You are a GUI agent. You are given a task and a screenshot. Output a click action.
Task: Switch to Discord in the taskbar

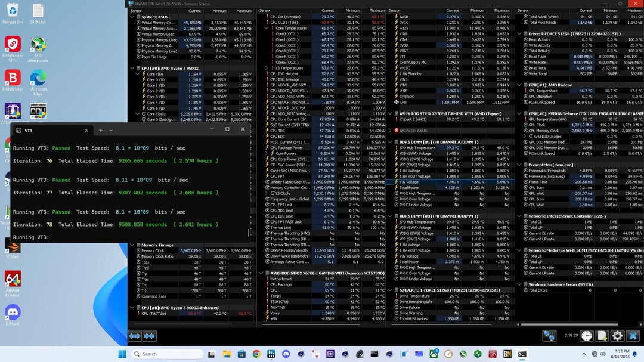286,354
